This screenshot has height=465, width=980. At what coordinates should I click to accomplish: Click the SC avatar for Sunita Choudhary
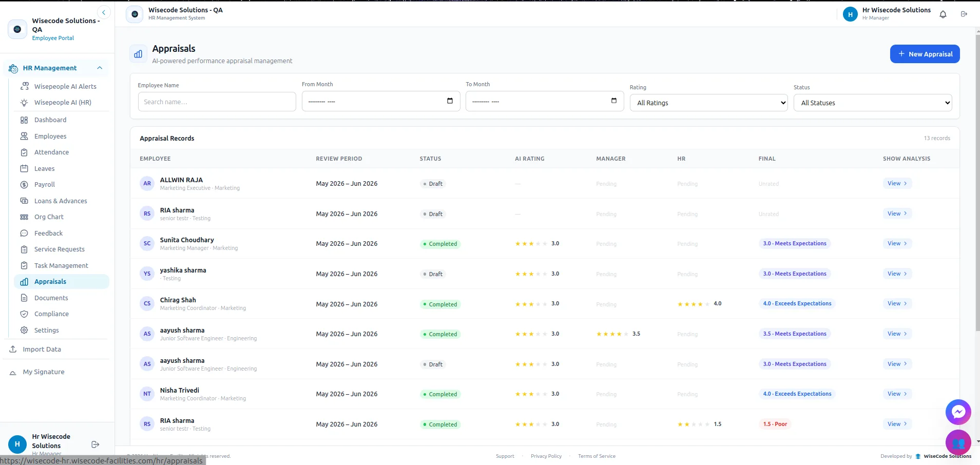click(x=147, y=243)
